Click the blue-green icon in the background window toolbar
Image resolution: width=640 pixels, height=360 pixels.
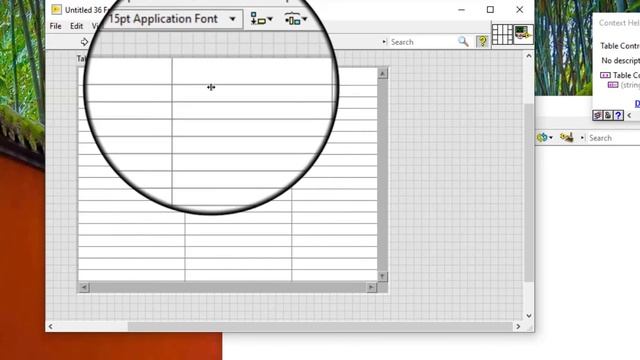(542, 138)
